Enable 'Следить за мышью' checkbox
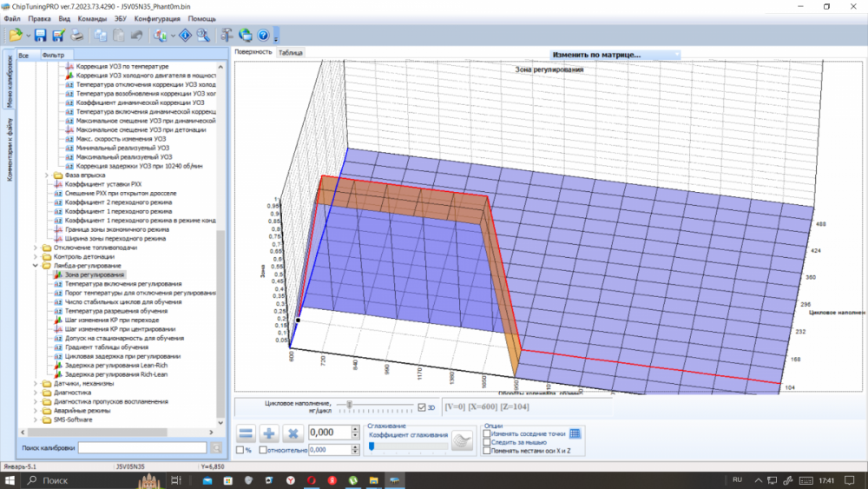Screen dimensions: 868x489 [487, 442]
